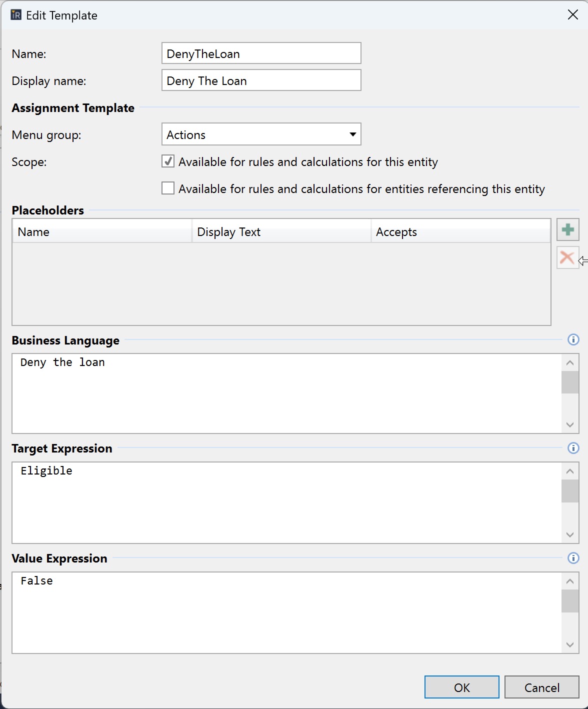Click the Value Expression scrollbar down arrow

click(x=570, y=645)
